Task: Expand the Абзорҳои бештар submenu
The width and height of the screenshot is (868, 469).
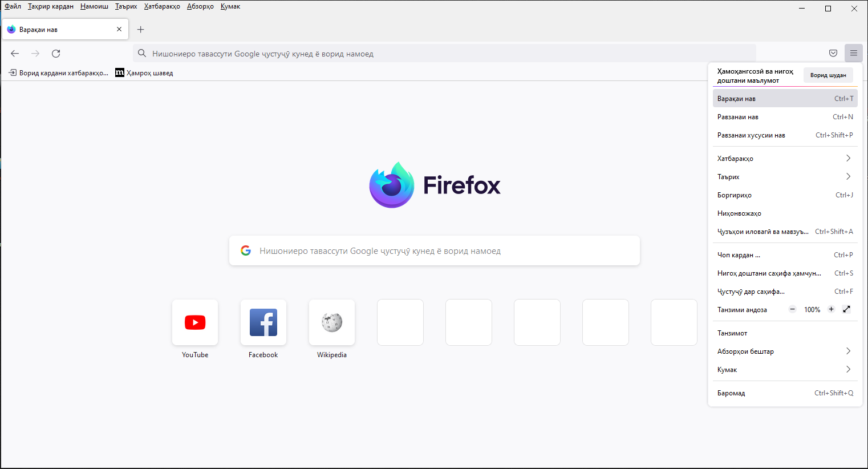Action: click(785, 351)
